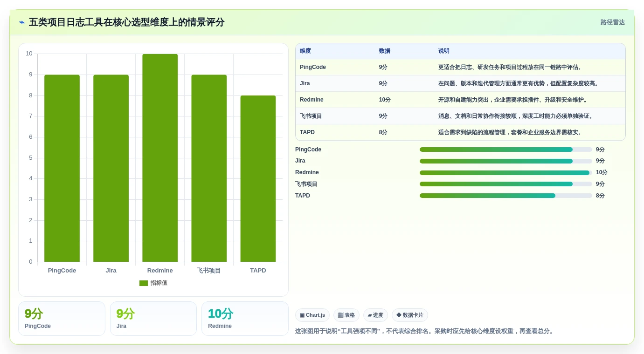Click the TAPD bar in the chart
This screenshot has height=354, width=644.
(x=258, y=179)
